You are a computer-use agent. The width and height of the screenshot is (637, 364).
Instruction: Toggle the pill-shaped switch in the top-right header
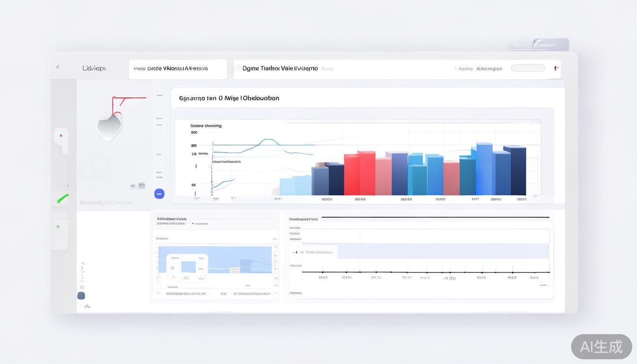pos(528,68)
